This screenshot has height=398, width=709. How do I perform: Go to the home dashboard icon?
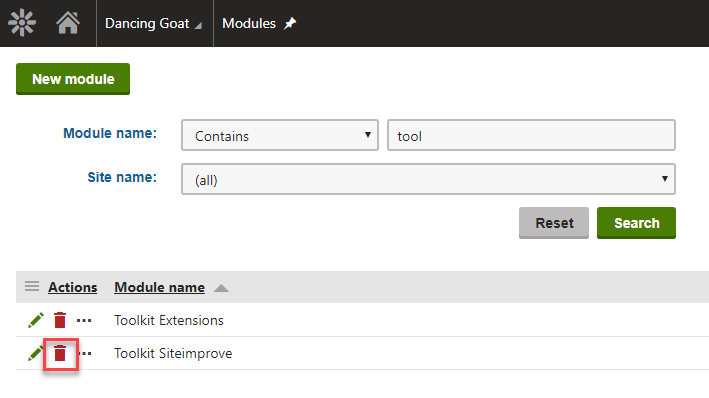(68, 23)
